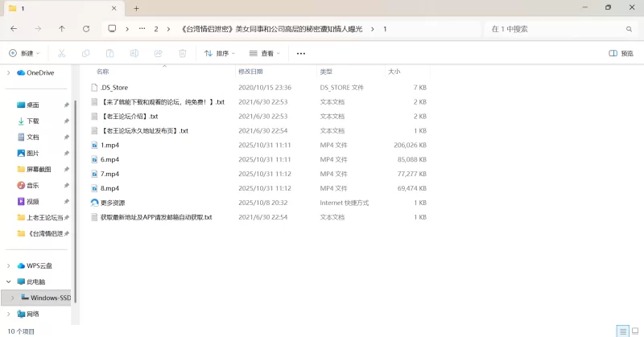
Task: Switch to large thumbnails view in status bar
Action: [x=634, y=331]
